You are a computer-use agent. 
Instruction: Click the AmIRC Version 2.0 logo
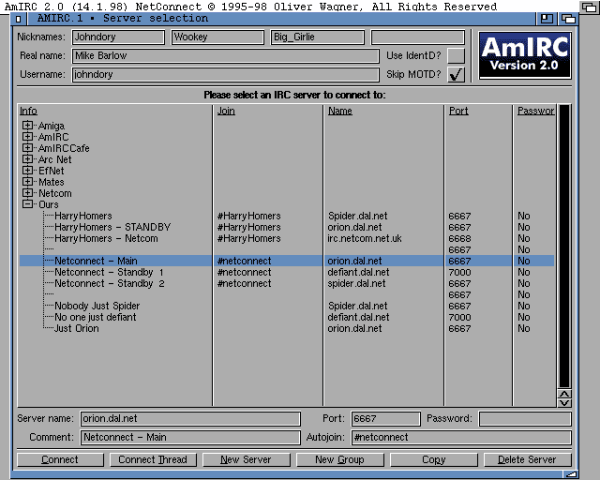click(x=525, y=56)
